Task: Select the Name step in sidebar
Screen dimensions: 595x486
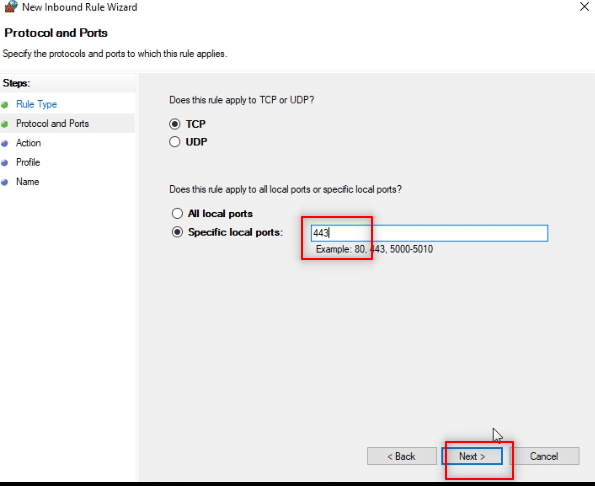Action: [x=27, y=182]
